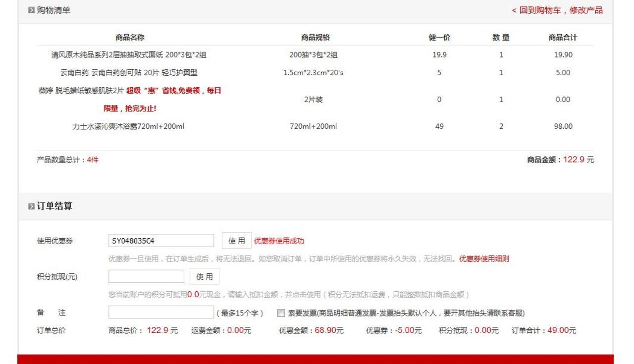Click the spec cell 200抽*3包*2组
Image resolution: width=634 pixels, height=364 pixels.
click(314, 55)
